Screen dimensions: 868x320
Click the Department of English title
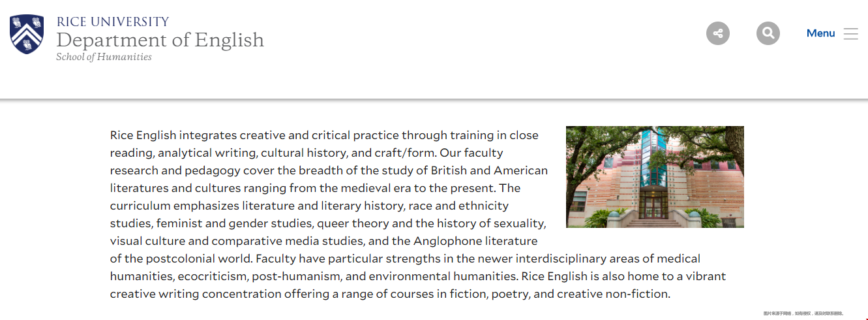click(160, 40)
